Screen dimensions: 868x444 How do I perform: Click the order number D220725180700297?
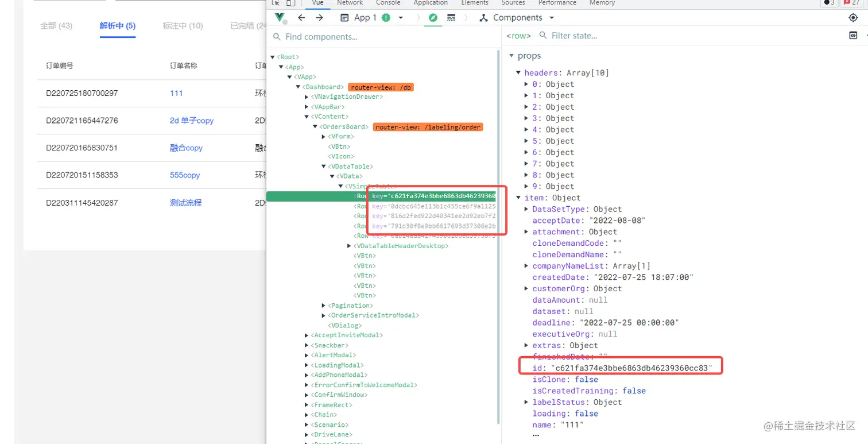(x=82, y=93)
